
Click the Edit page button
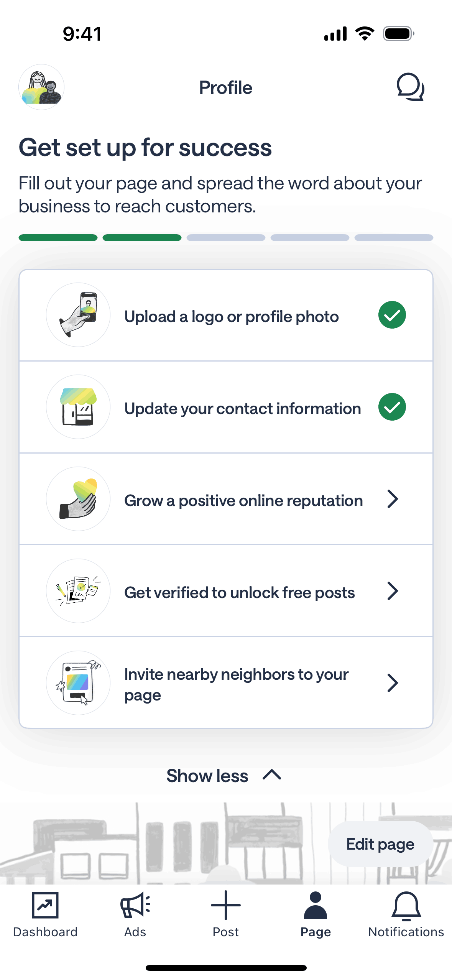(x=380, y=844)
